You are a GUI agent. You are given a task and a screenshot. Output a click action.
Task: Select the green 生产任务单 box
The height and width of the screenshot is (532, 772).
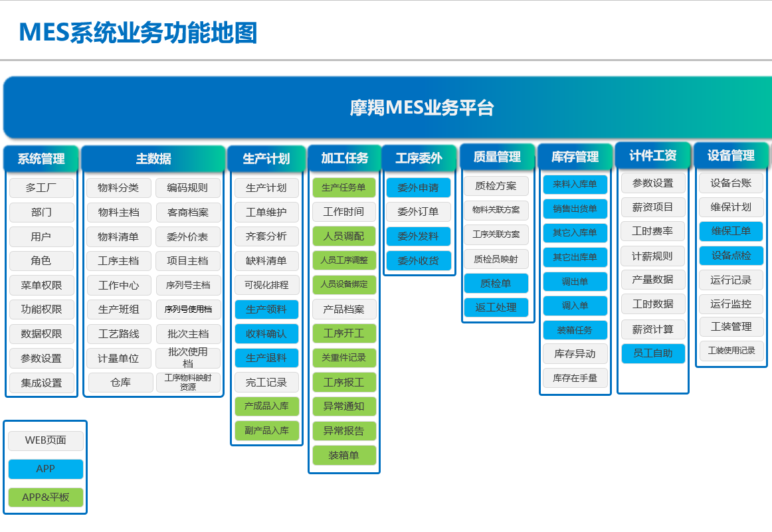point(343,188)
